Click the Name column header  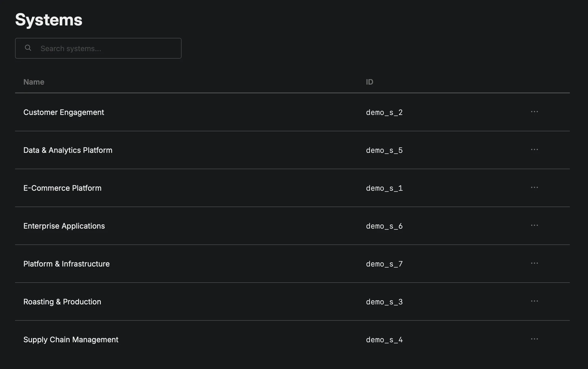tap(34, 82)
